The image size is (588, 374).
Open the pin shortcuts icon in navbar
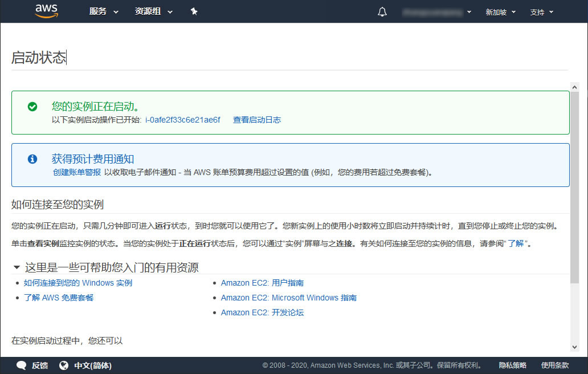(x=194, y=11)
